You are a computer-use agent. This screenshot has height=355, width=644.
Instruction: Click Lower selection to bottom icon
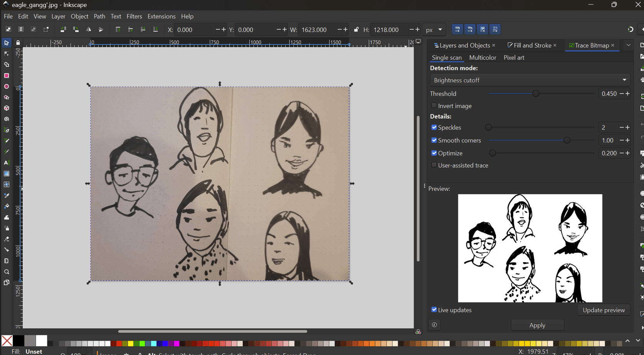click(x=155, y=30)
